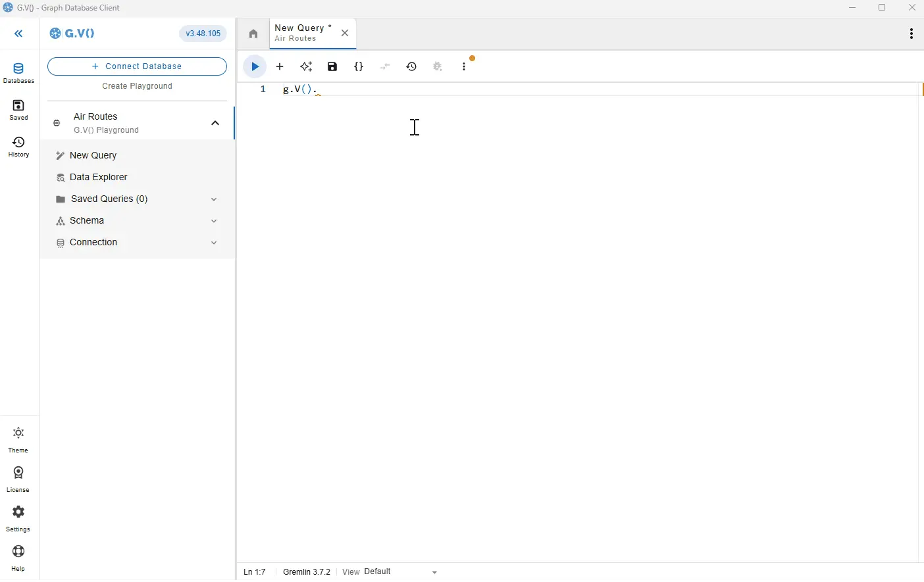
Task: Go to the home screen
Action: [x=253, y=33]
